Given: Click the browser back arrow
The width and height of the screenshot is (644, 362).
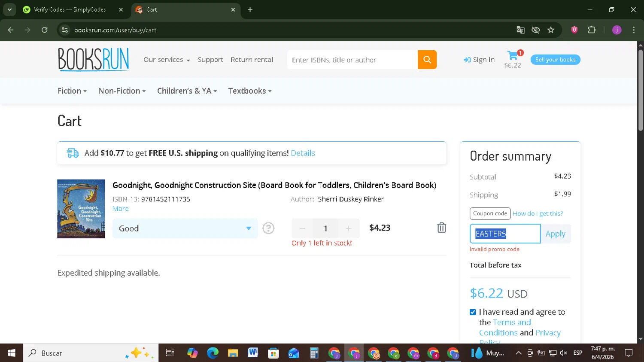Looking at the screenshot, I should click(x=11, y=30).
